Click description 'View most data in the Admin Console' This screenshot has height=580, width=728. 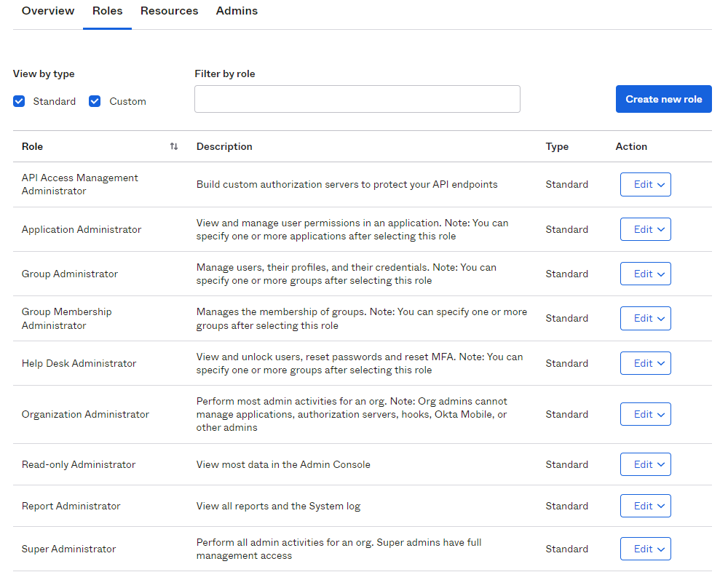[283, 464]
